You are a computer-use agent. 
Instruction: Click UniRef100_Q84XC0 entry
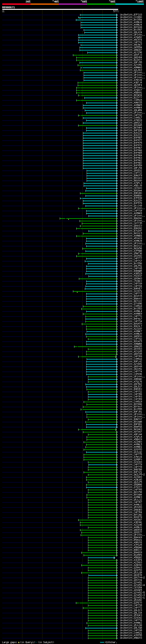coord(131,226)
